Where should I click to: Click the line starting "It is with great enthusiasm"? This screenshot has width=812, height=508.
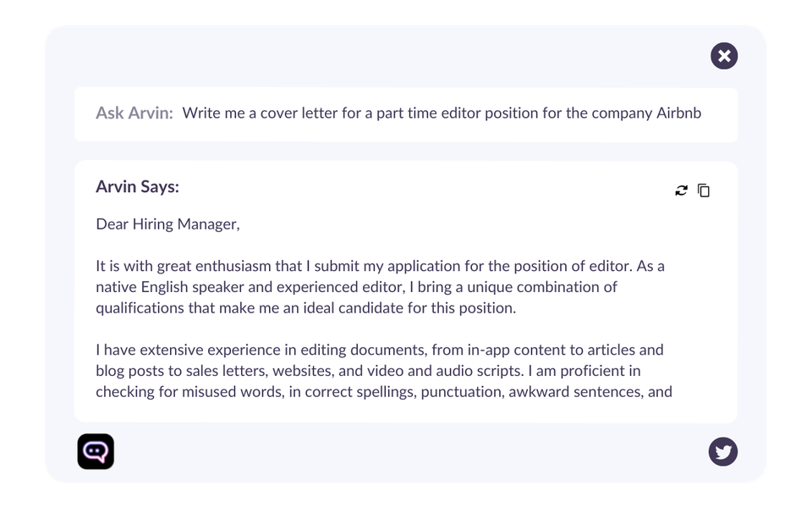point(380,266)
